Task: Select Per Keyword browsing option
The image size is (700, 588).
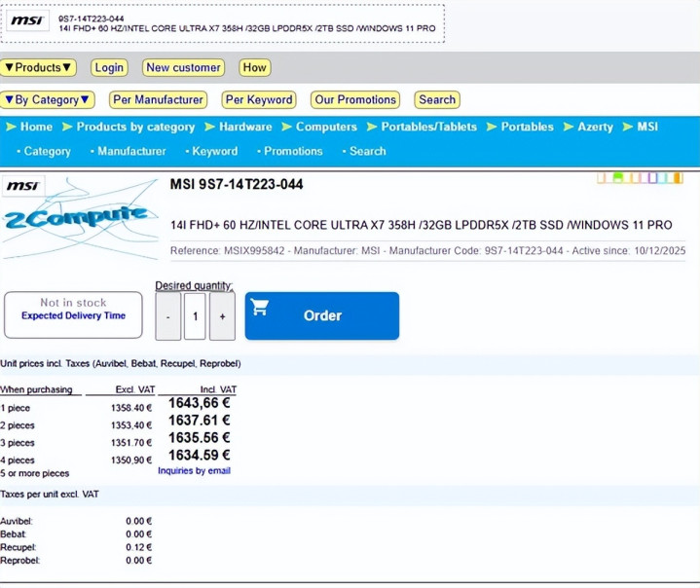Action: tap(258, 99)
